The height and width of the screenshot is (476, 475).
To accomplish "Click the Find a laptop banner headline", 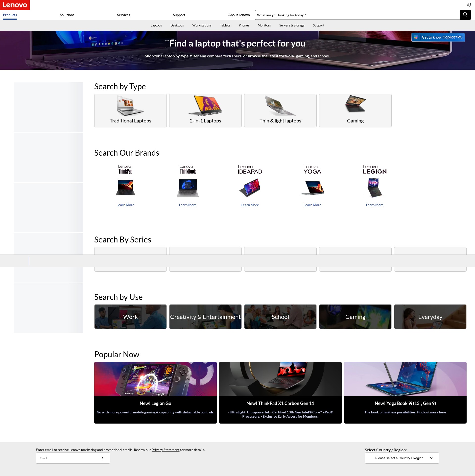I will click(x=237, y=43).
